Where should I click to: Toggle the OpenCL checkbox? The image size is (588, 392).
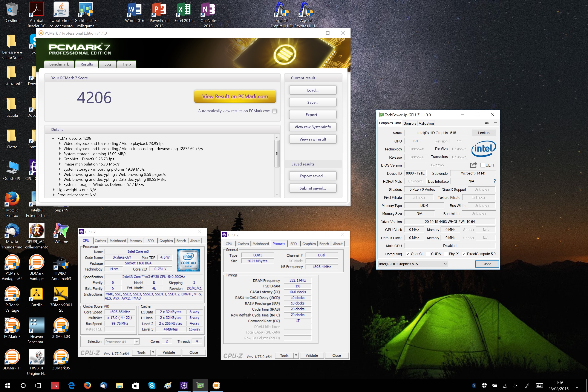pos(408,254)
